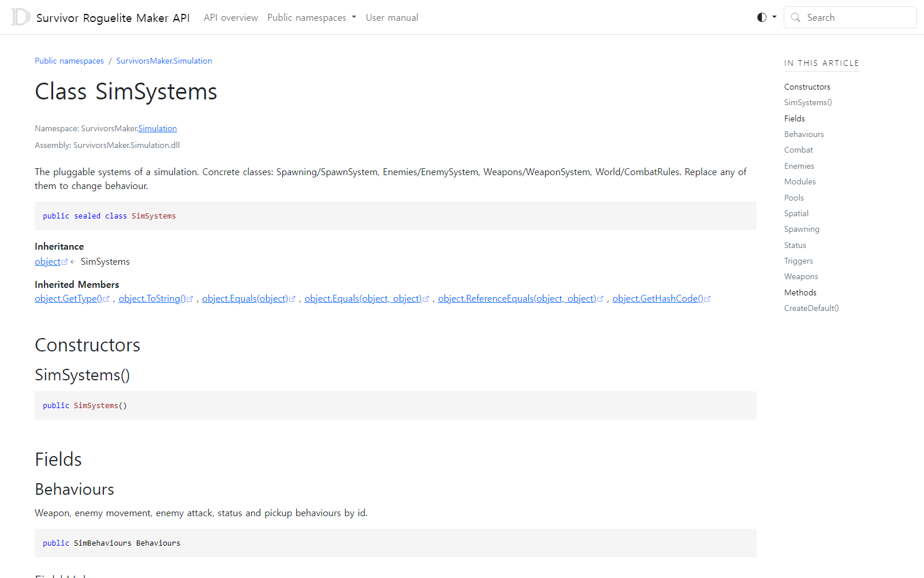
Task: Open object.ReferenceEquals(object, object) link
Action: click(517, 298)
